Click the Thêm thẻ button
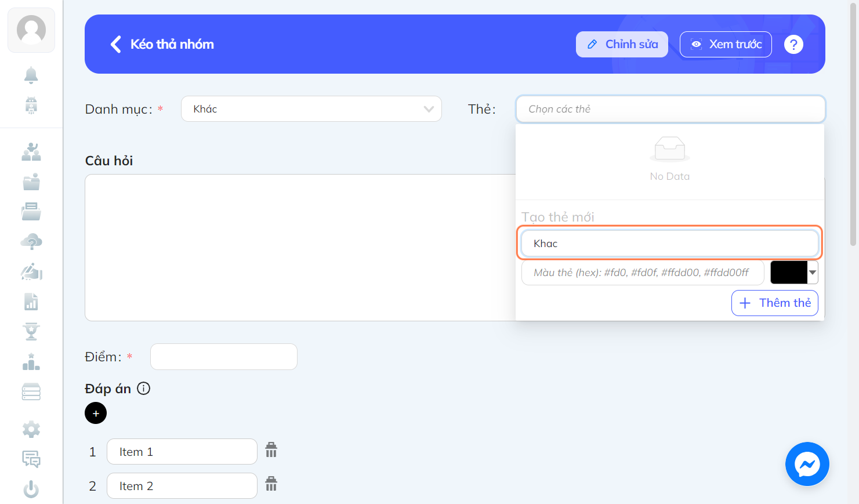 click(x=775, y=303)
